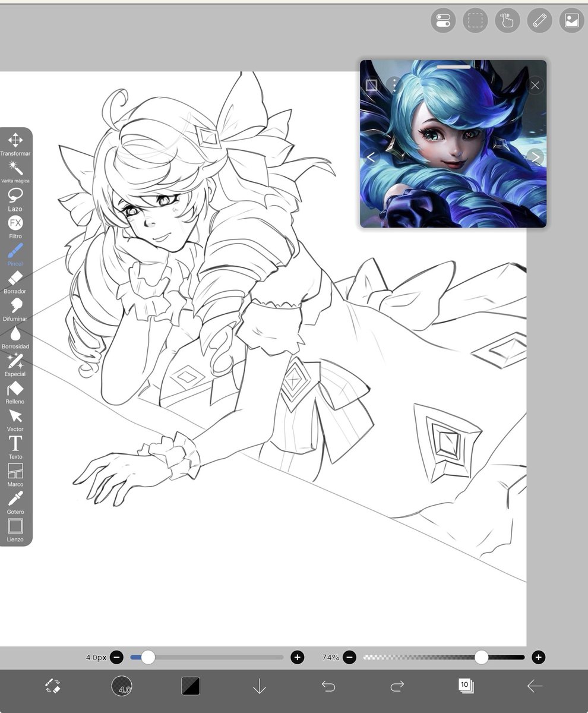The width and height of the screenshot is (588, 713).
Task: Open brush settings showing 4.0
Action: 122,686
